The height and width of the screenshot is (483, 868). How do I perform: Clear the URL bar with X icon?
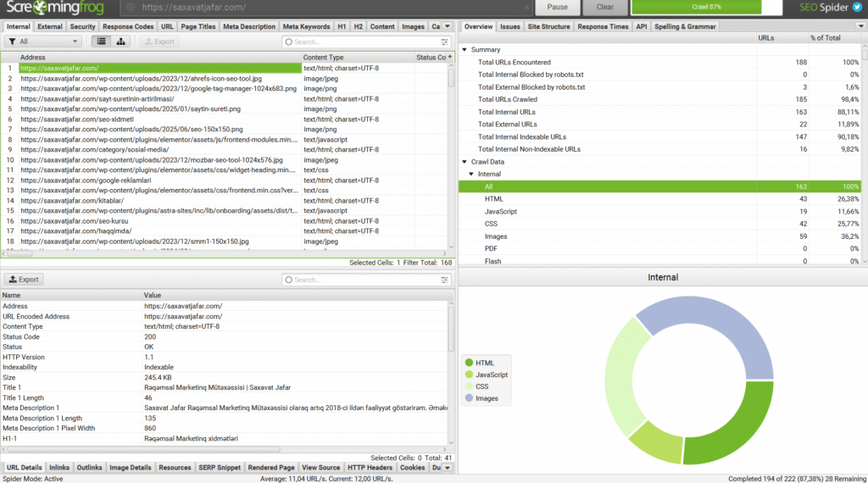pyautogui.click(x=526, y=8)
